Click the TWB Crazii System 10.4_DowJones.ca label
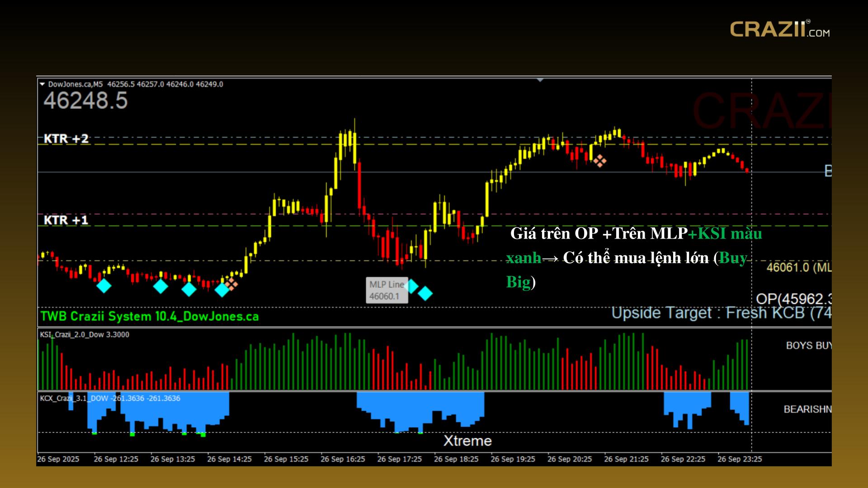Screen dimensions: 868x488 click(x=150, y=316)
